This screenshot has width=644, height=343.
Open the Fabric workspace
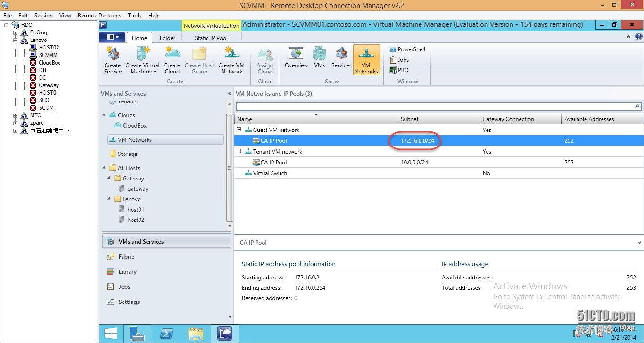click(x=166, y=257)
